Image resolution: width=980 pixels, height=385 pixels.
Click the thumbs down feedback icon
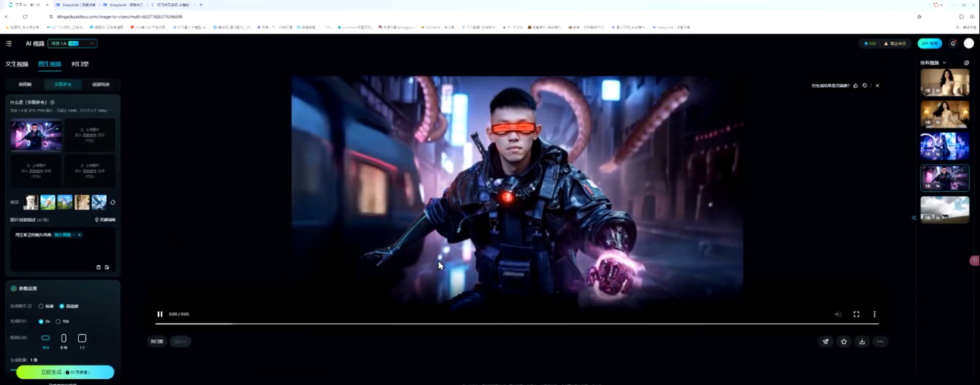(865, 86)
